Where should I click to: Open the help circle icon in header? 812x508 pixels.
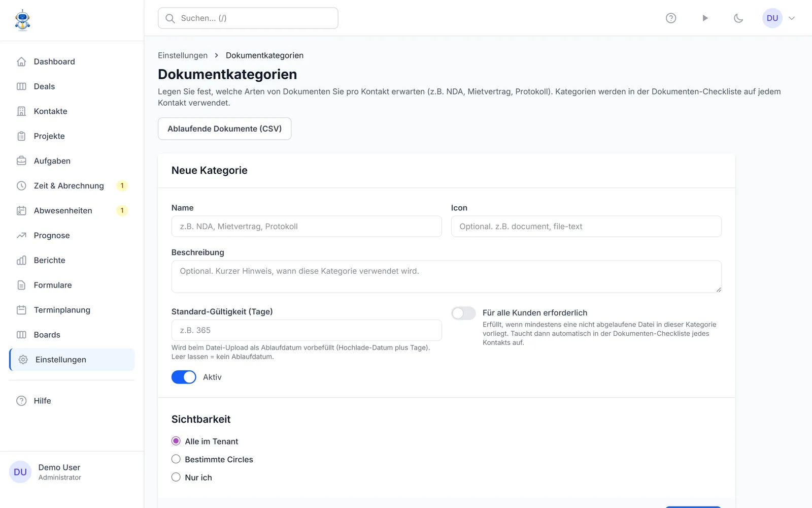(x=671, y=18)
